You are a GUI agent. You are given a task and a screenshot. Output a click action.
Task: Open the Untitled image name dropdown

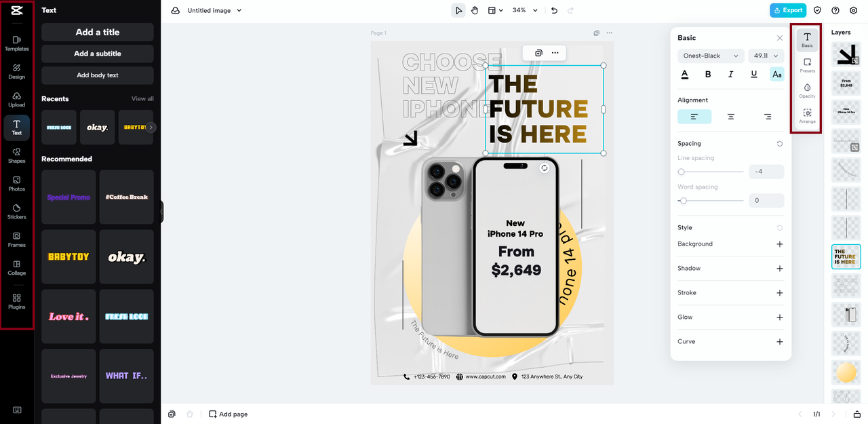[214, 10]
